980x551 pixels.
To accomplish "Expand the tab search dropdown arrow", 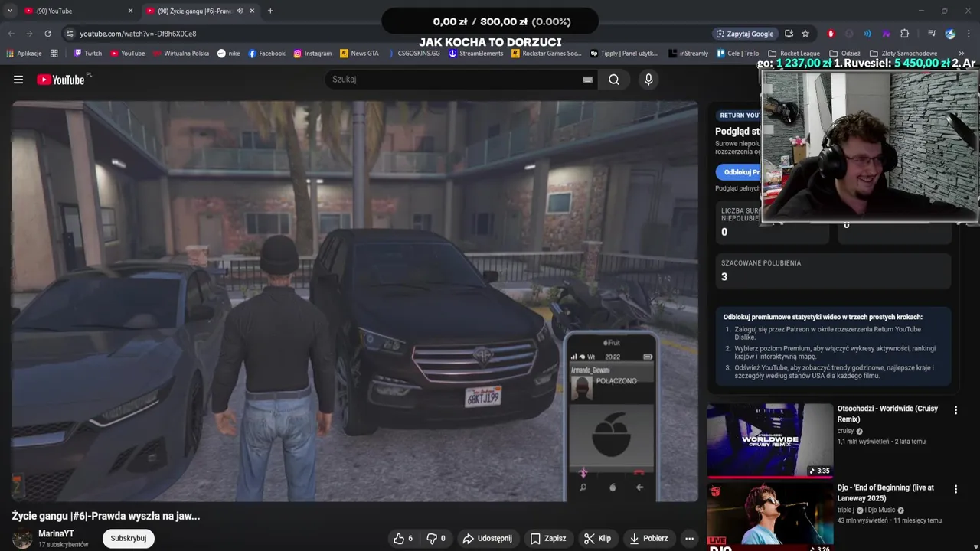I will pyautogui.click(x=10, y=11).
